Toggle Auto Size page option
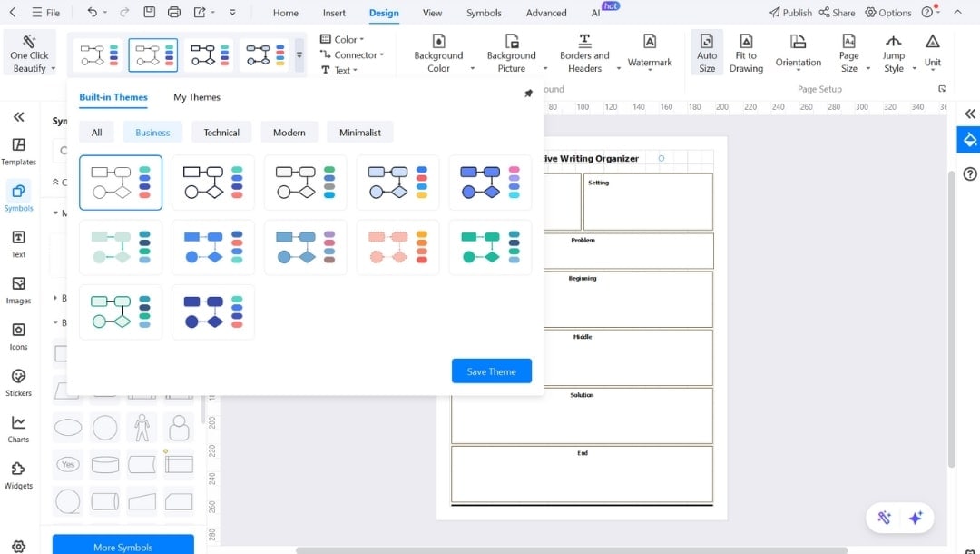Image resolution: width=980 pixels, height=554 pixels. (x=707, y=52)
